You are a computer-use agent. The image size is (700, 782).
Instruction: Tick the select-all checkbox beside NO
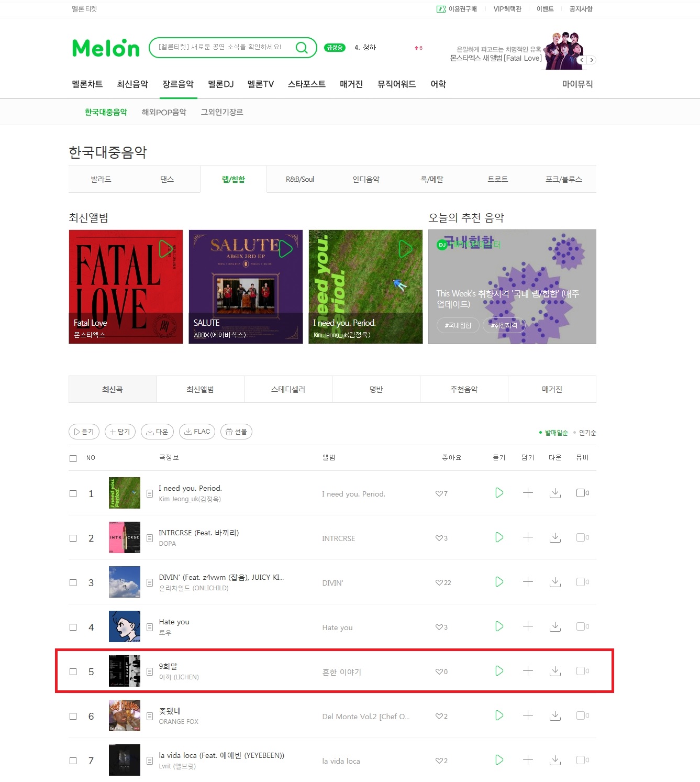[x=73, y=458]
